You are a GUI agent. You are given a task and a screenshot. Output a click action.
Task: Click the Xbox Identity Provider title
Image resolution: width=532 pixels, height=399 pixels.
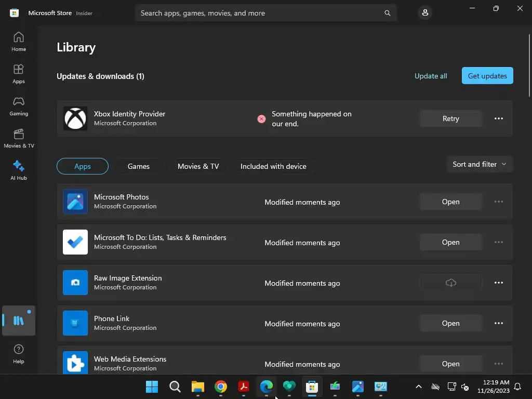click(x=129, y=114)
